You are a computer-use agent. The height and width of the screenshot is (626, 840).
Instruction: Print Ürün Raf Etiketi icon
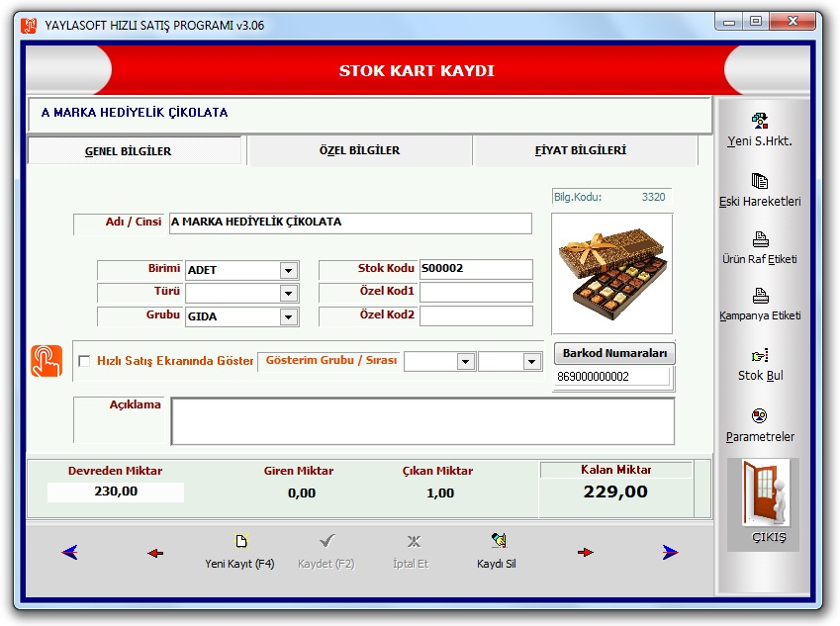[760, 239]
